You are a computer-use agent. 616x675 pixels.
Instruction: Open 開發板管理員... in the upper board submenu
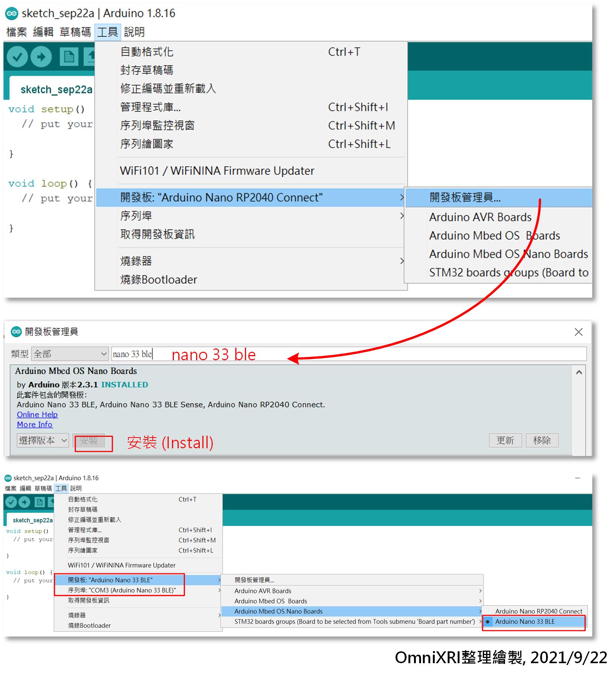499,198
